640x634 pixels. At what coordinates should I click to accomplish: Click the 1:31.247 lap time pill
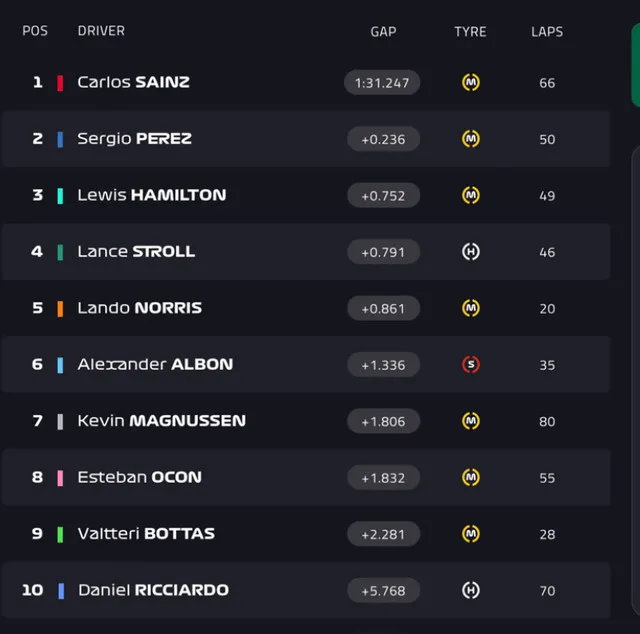tap(382, 83)
